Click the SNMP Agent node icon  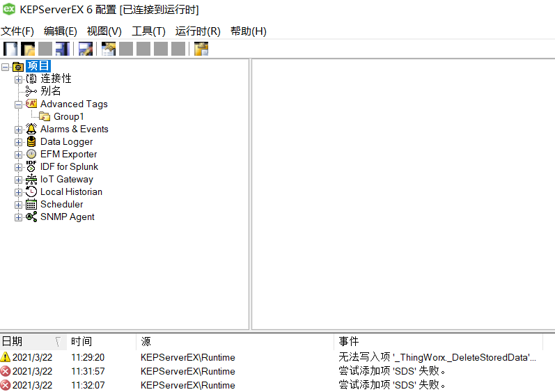(x=31, y=217)
